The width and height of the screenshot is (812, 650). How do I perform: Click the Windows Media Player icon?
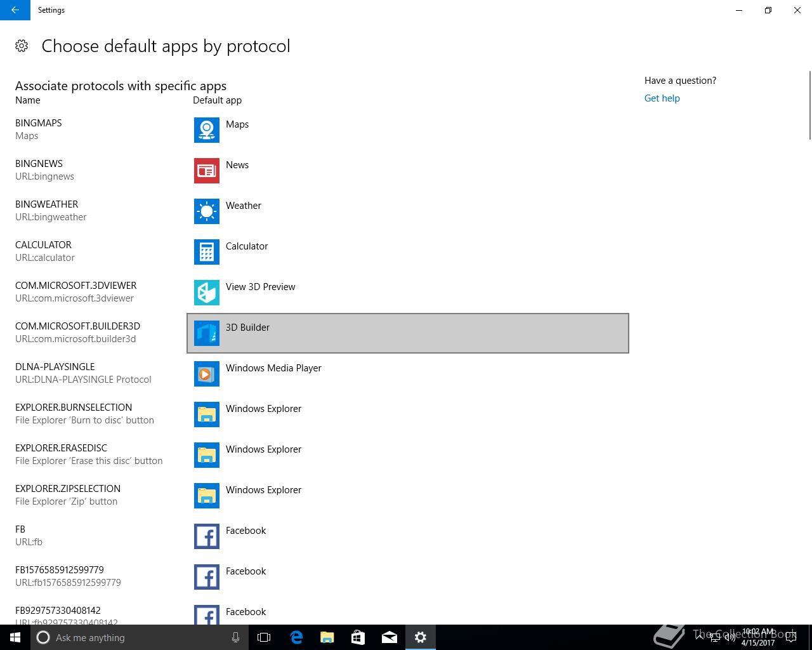207,374
